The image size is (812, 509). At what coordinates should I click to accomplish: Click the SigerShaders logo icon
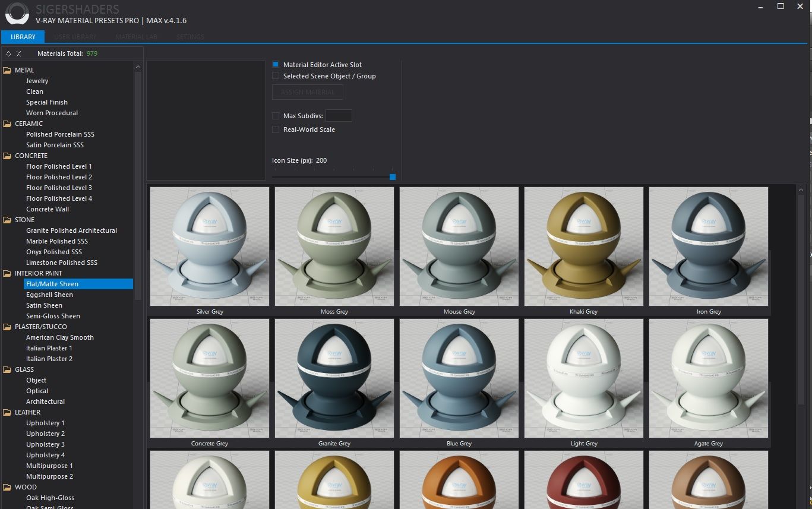[x=17, y=14]
